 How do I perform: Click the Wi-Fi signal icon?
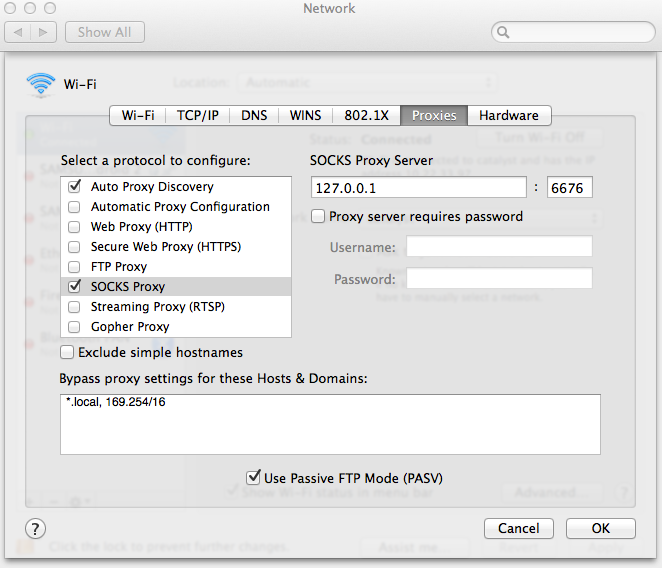tap(41, 84)
